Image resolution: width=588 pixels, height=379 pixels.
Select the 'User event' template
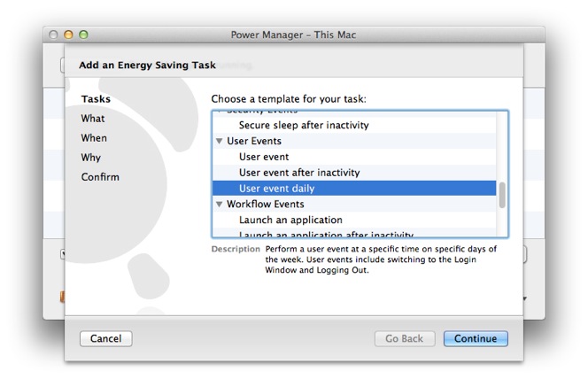click(354, 157)
